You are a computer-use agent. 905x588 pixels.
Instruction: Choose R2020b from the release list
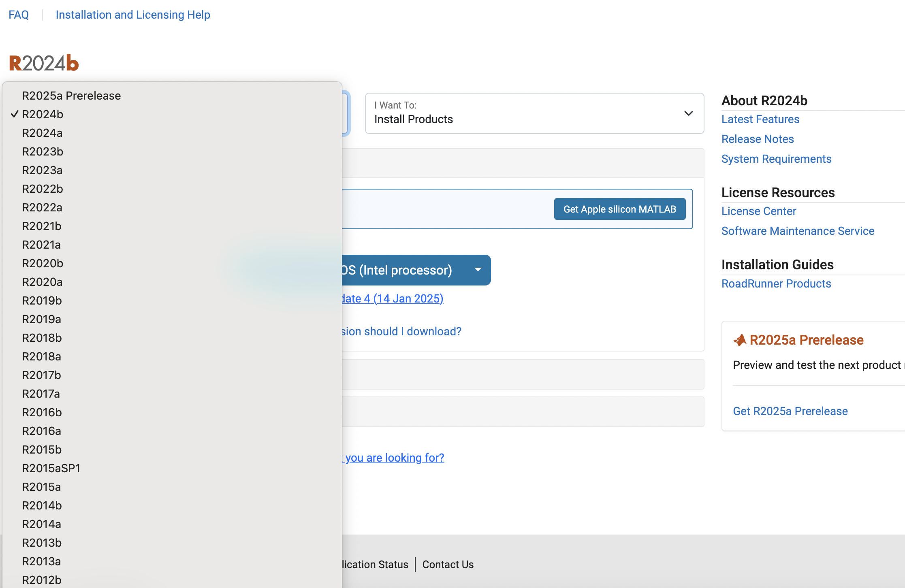tap(43, 263)
